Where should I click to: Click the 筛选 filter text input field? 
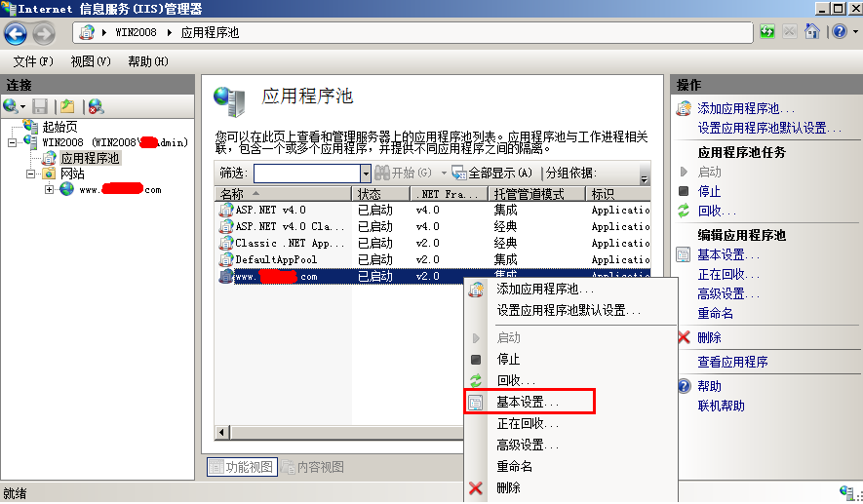(x=307, y=174)
